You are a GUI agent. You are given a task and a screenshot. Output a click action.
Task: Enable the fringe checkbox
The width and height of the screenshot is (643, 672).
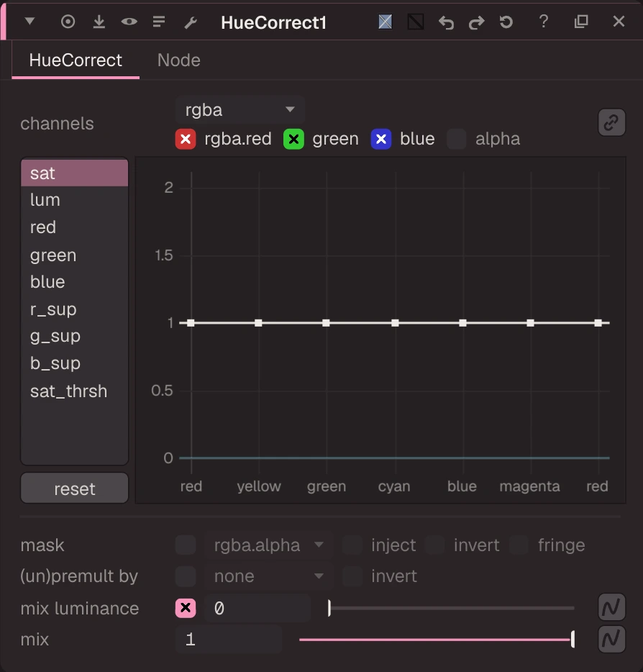tap(519, 545)
